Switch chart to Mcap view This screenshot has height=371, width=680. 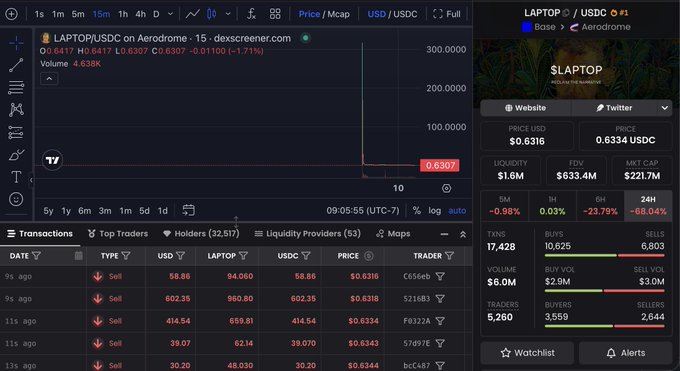[338, 14]
